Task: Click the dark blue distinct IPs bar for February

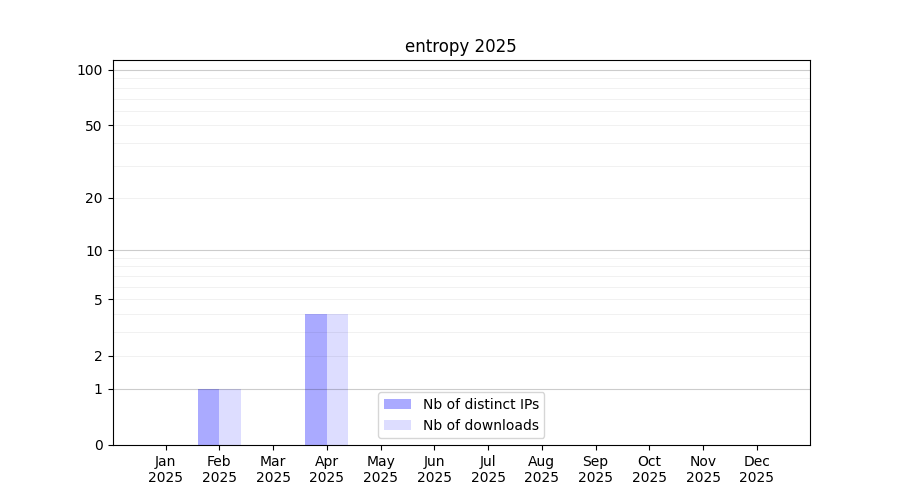Action: (x=208, y=417)
